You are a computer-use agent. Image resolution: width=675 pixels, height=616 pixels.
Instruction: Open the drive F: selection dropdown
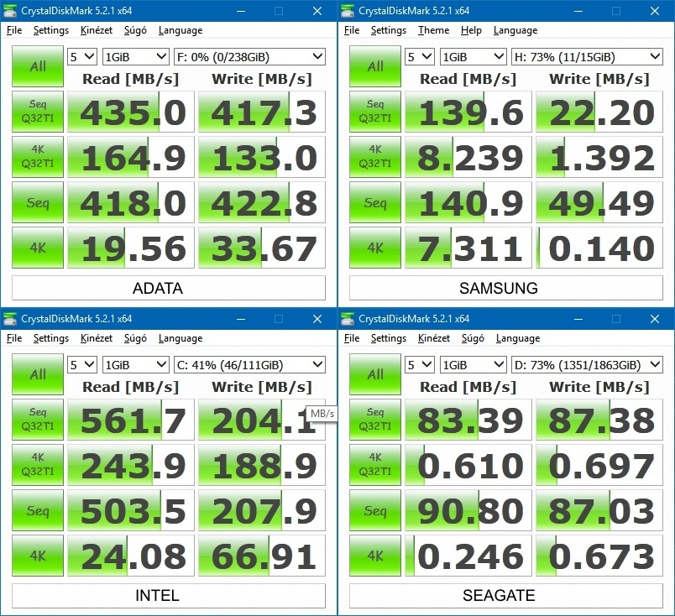[249, 57]
